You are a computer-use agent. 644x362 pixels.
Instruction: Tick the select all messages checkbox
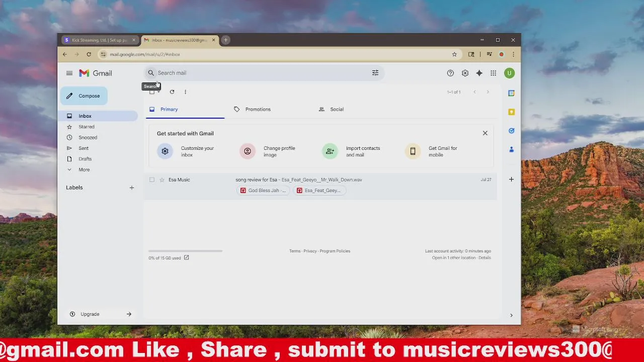coord(152,92)
